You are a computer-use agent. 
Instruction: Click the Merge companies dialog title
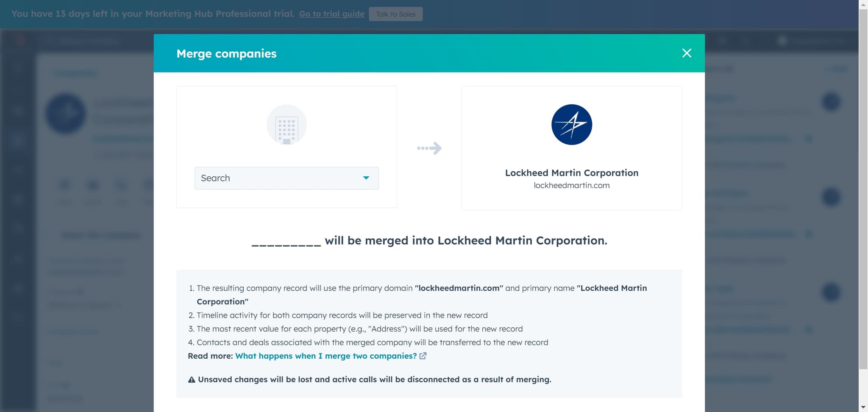coord(226,54)
